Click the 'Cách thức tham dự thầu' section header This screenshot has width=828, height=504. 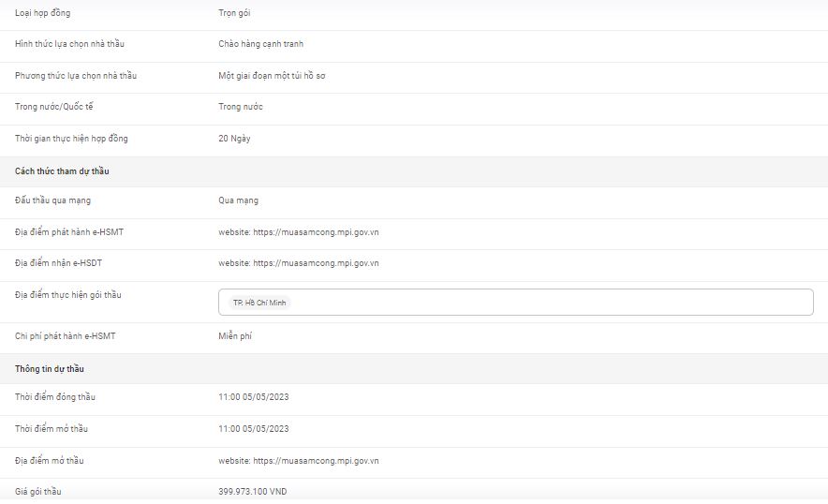click(x=62, y=171)
